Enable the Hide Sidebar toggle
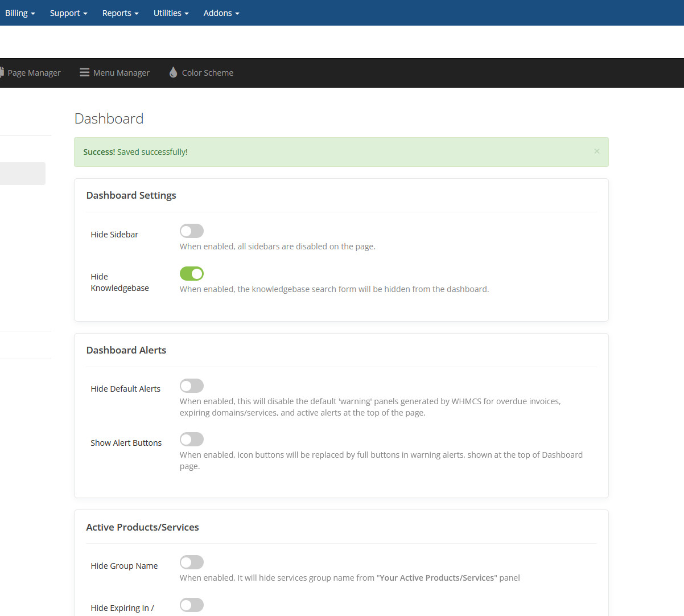 tap(192, 231)
